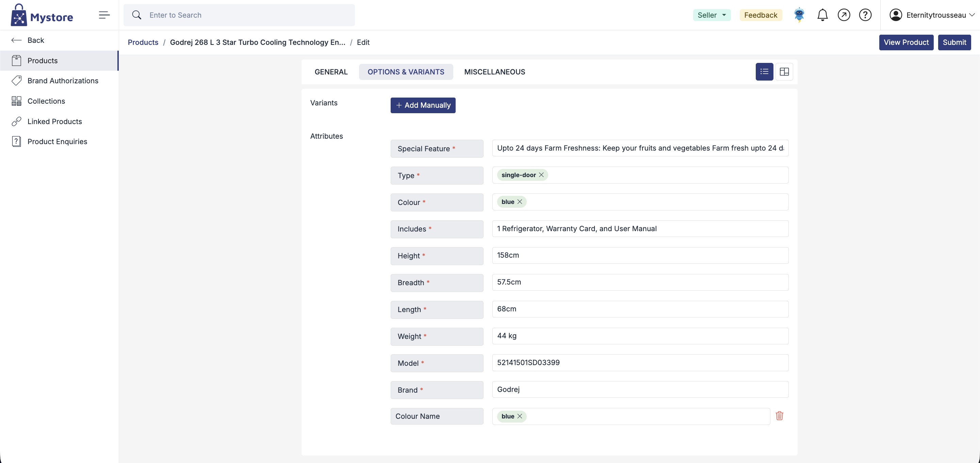Open the Seller role dropdown
This screenshot has height=463, width=980.
coord(712,15)
